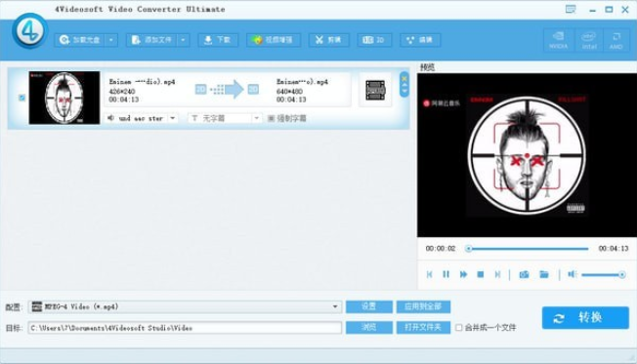Screen dimensions: 637x364
Task: Adjust the preview volume slider
Action: (604, 275)
